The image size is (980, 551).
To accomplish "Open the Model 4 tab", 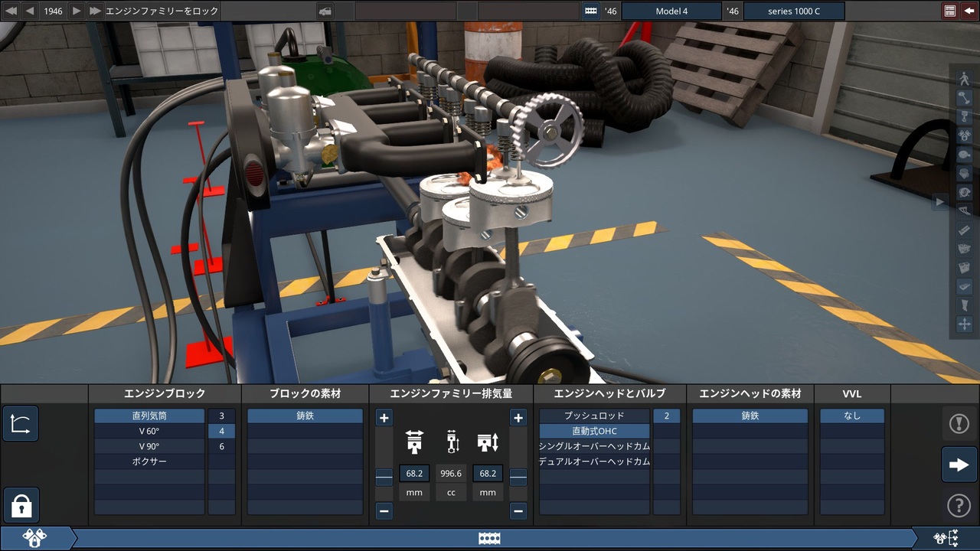I will click(x=671, y=11).
